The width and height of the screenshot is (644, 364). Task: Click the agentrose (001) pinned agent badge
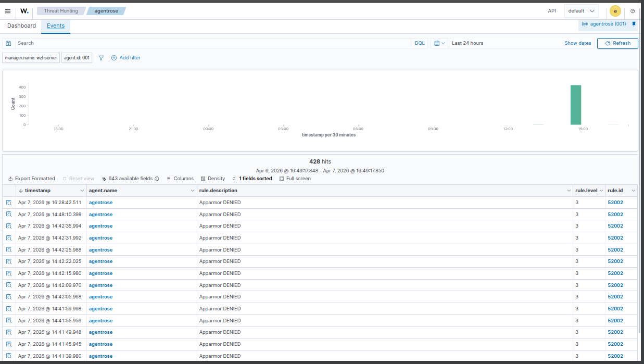pyautogui.click(x=604, y=24)
